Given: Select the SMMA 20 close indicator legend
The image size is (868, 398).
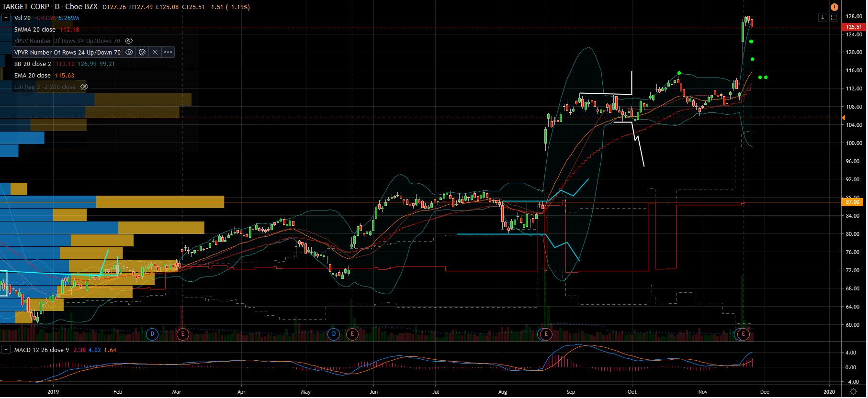Looking at the screenshot, I should click(35, 29).
